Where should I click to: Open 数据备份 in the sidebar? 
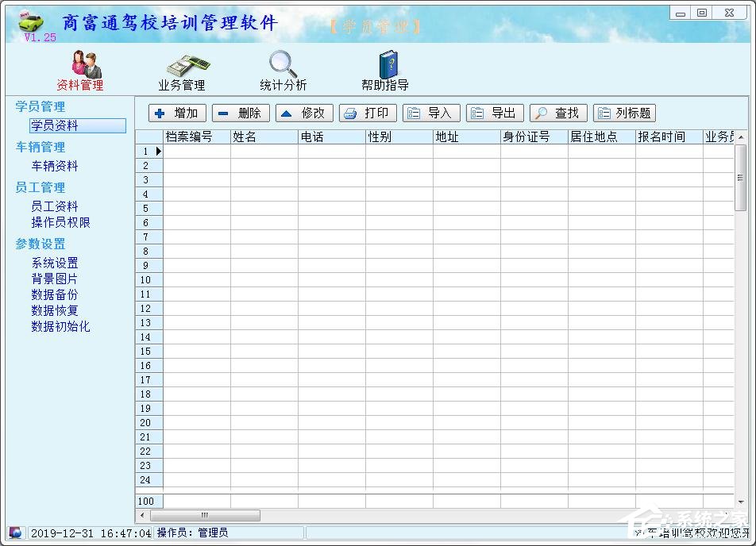tap(55, 295)
